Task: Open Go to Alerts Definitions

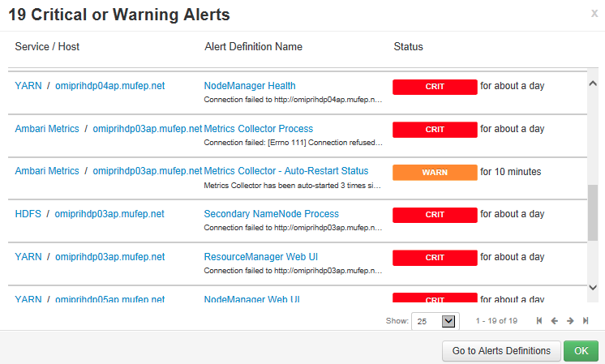Action: 500,351
